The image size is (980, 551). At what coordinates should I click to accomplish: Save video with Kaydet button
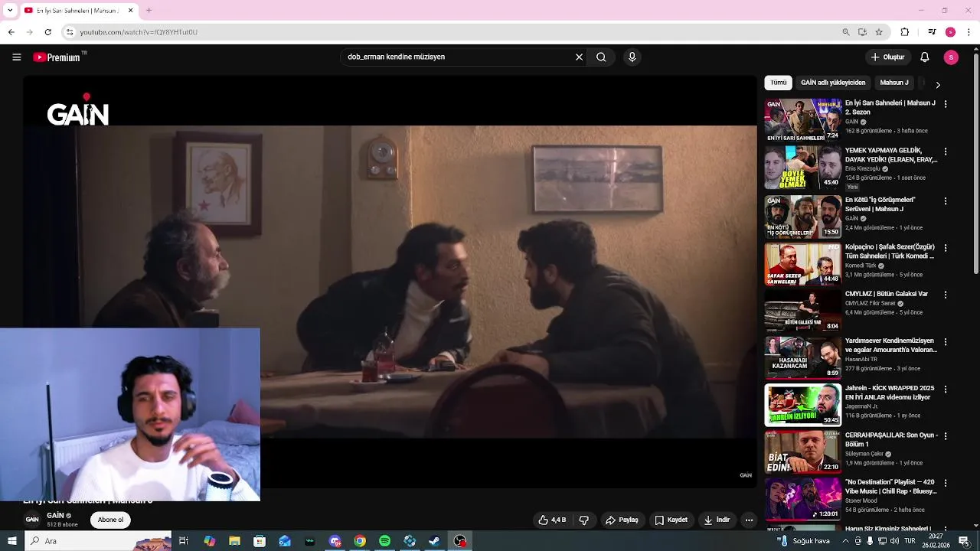click(671, 520)
